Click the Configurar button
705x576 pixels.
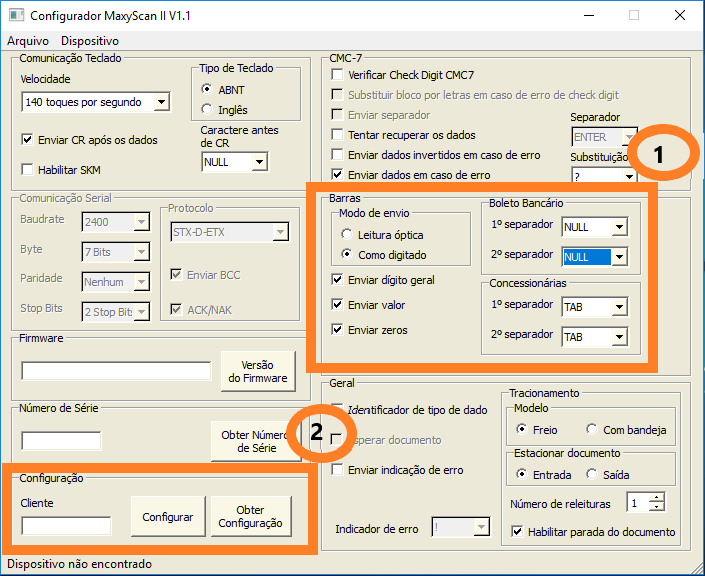[x=168, y=517]
